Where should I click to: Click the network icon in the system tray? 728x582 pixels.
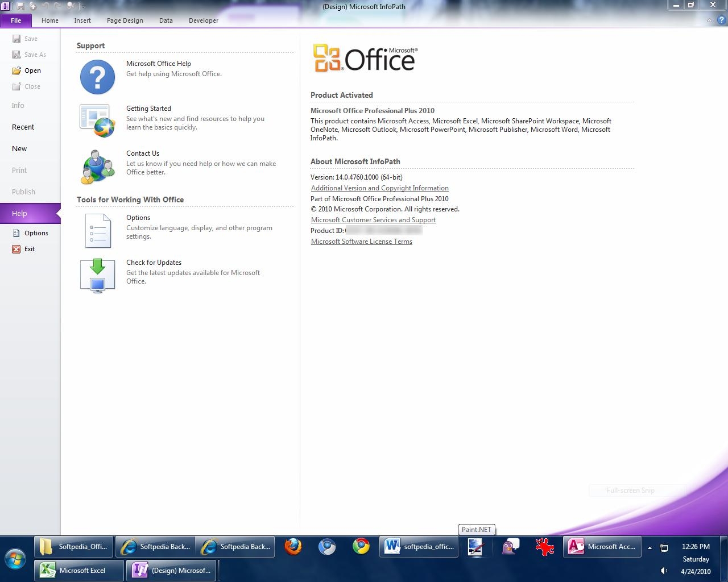pyautogui.click(x=664, y=548)
